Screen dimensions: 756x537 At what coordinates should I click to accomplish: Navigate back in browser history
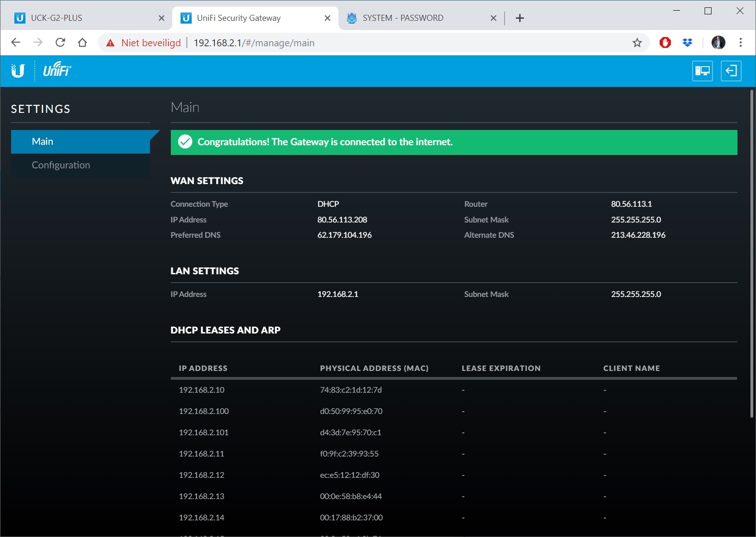click(16, 43)
